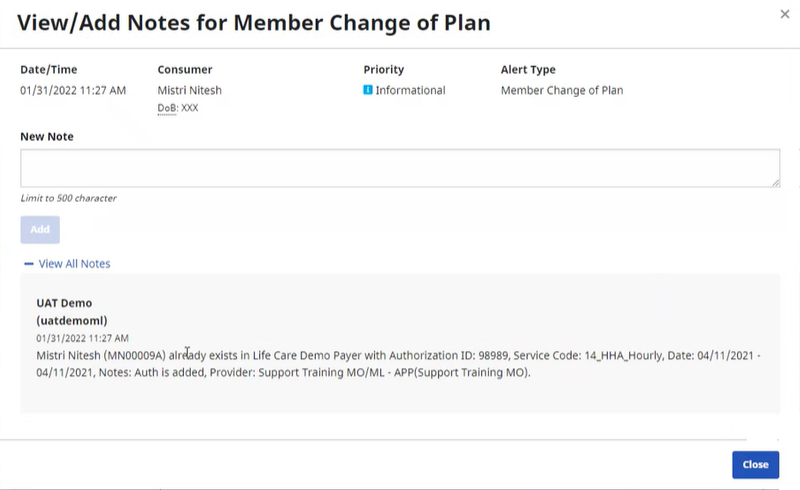The image size is (800, 490).
Task: Click the Limit to 500 character hint
Action: point(68,198)
